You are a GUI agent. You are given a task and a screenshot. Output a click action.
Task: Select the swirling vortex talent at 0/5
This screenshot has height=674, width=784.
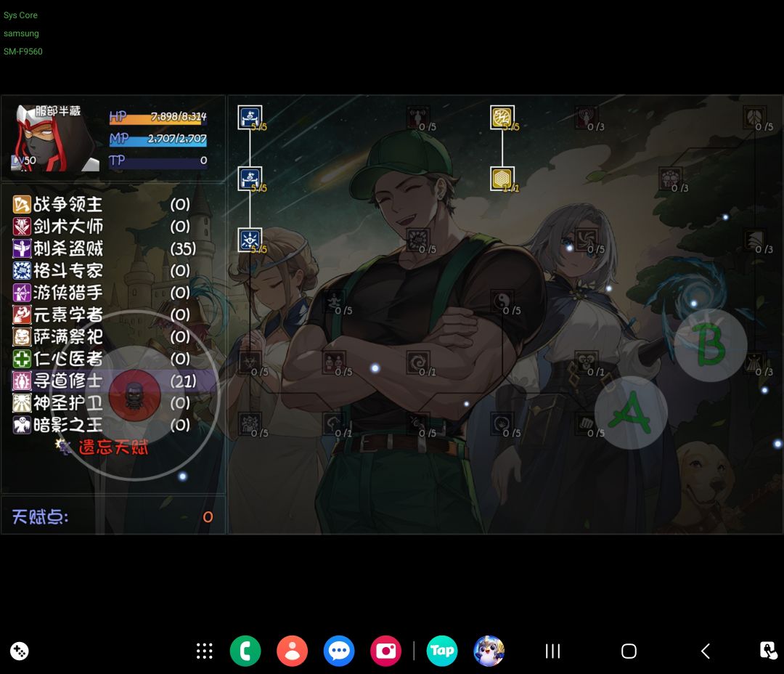pos(586,240)
